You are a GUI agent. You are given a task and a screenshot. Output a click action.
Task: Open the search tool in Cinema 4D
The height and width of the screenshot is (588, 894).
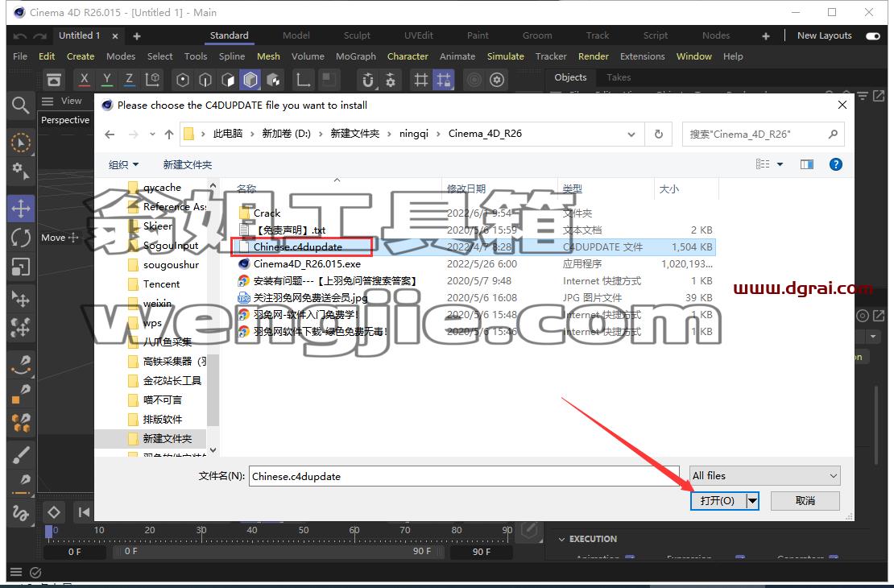tap(20, 105)
